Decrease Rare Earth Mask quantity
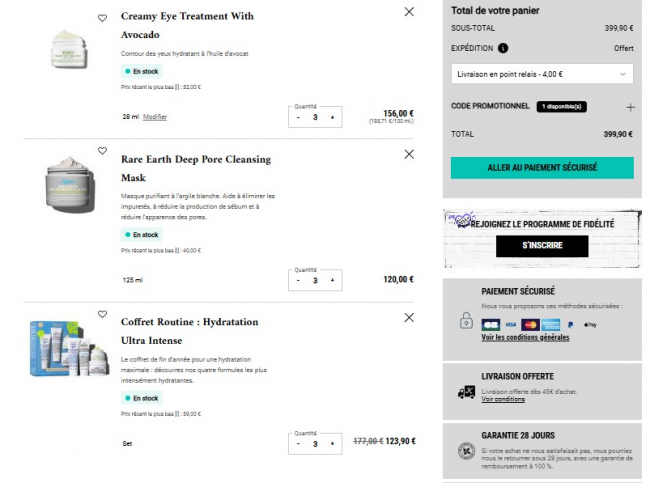 pyautogui.click(x=298, y=281)
